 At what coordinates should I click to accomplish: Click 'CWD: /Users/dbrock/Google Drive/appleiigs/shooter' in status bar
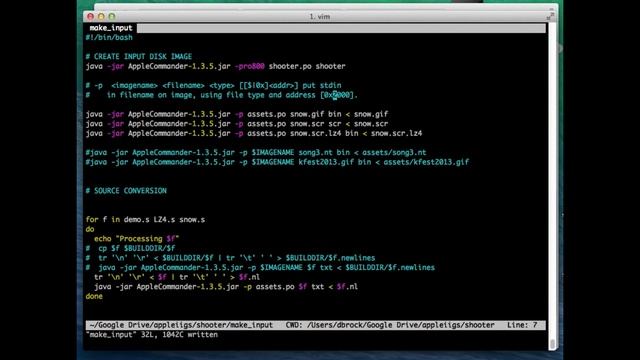point(390,325)
